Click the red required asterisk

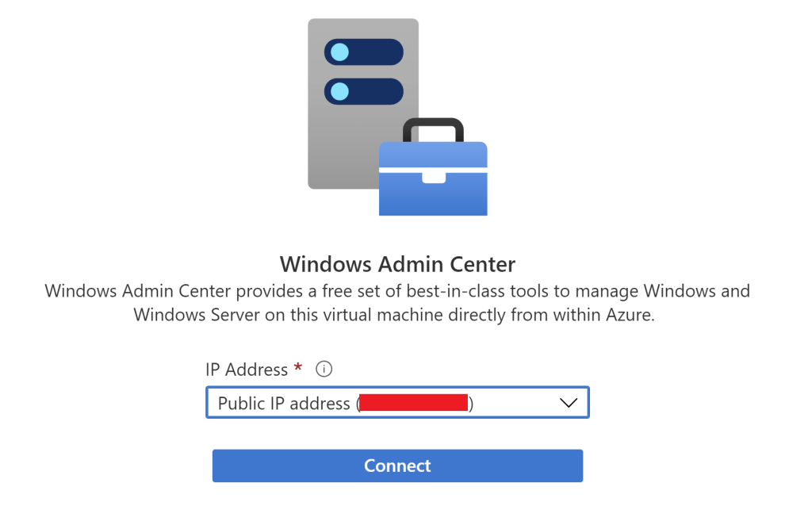click(x=298, y=368)
